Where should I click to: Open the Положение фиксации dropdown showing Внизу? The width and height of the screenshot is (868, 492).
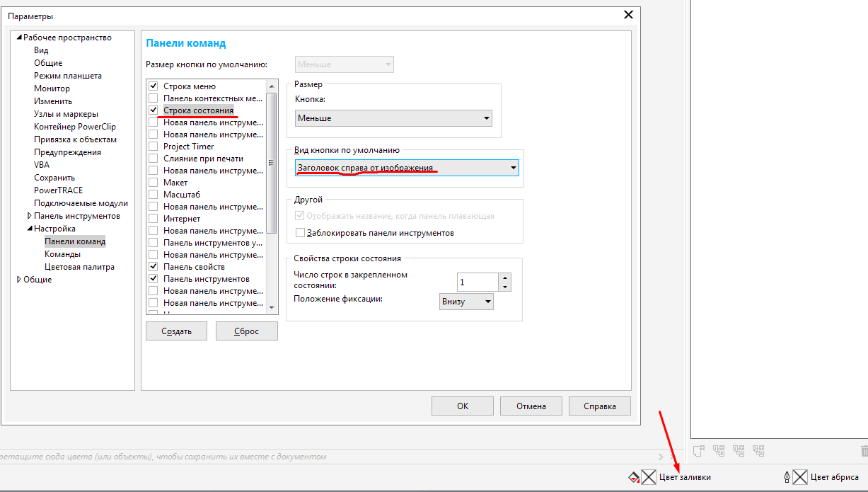click(x=466, y=302)
